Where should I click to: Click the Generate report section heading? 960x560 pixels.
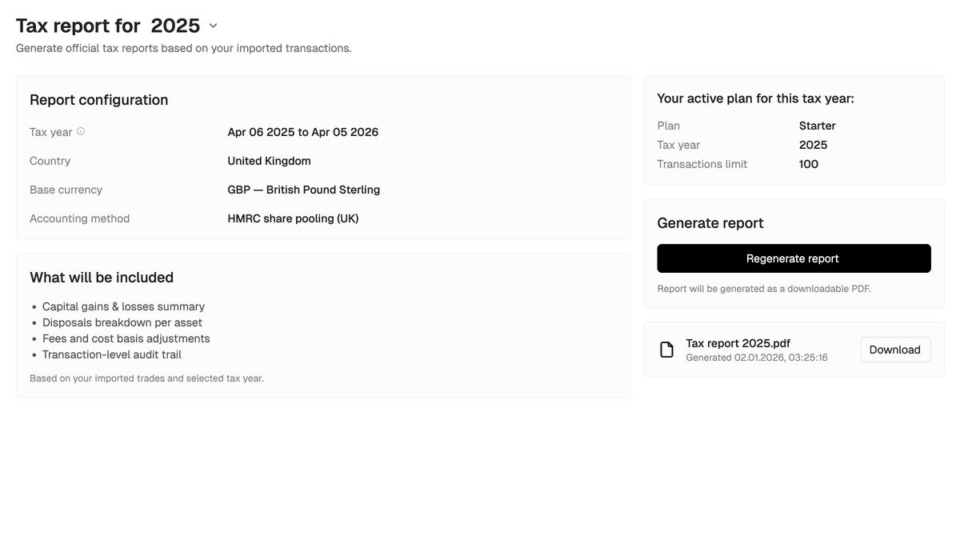[710, 223]
